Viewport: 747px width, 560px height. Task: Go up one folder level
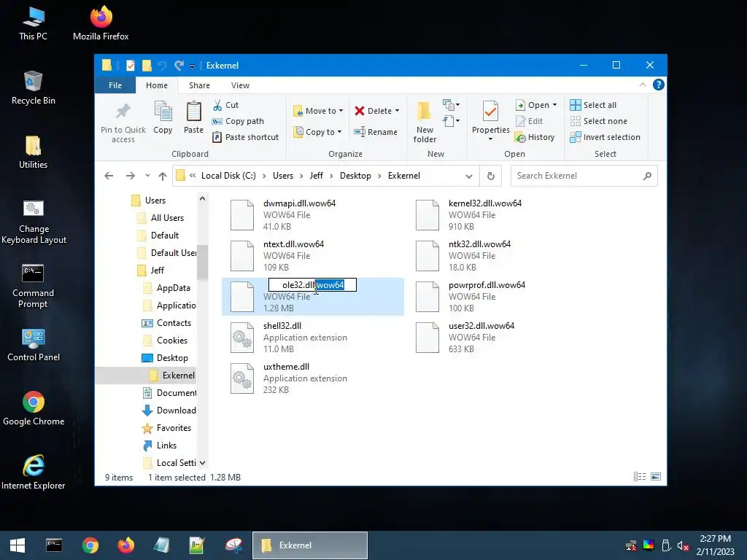[x=163, y=176]
